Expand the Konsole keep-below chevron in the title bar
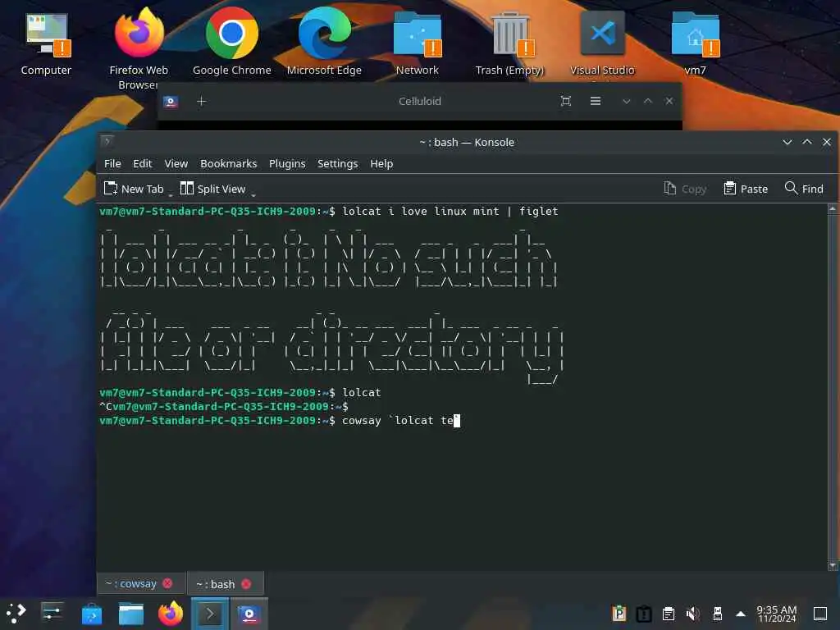The width and height of the screenshot is (840, 630). [787, 142]
